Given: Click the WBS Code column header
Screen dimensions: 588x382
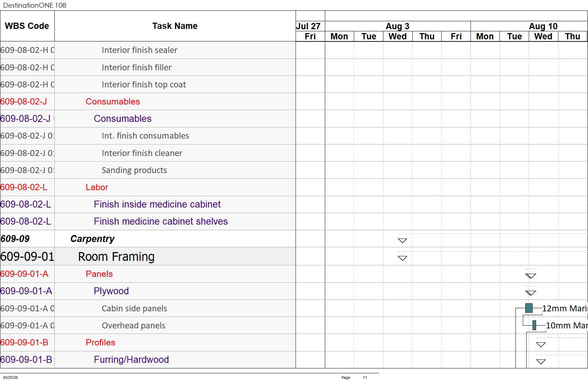Looking at the screenshot, I should pos(27,26).
